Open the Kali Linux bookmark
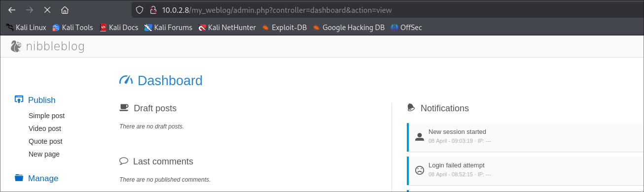Image resolution: width=644 pixels, height=192 pixels. (26, 28)
